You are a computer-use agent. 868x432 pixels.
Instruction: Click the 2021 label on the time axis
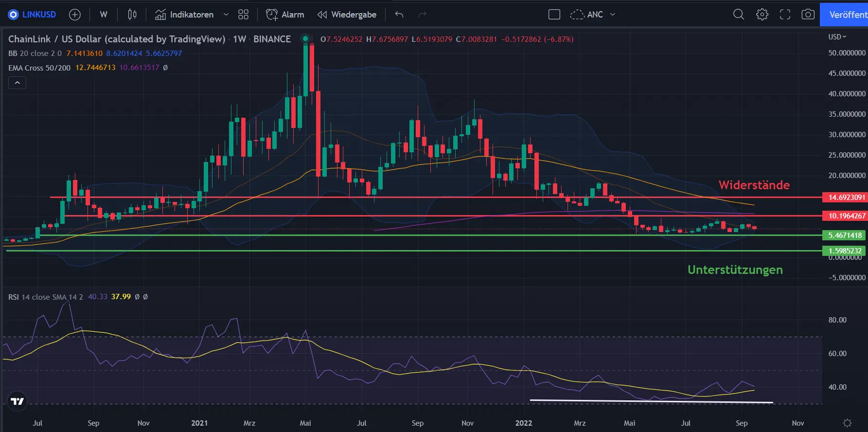199,423
